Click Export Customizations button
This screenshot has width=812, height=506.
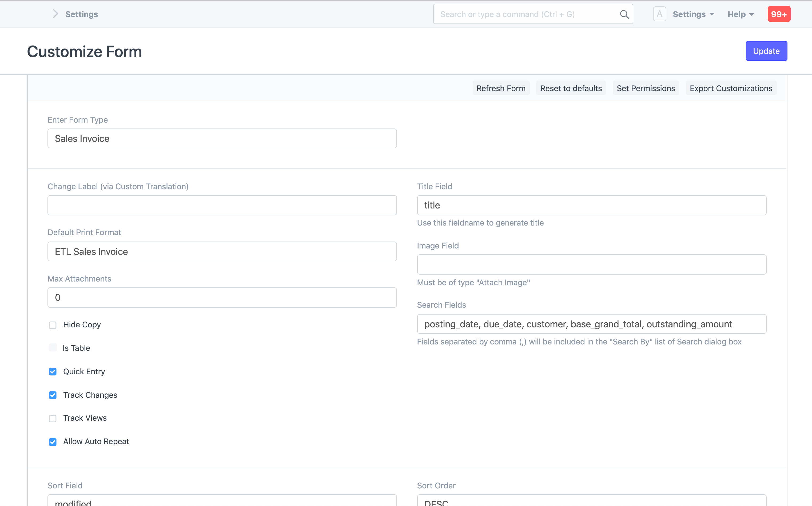click(x=731, y=88)
